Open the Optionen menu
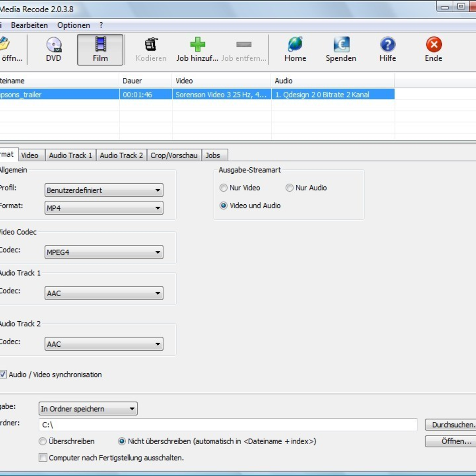 (73, 25)
